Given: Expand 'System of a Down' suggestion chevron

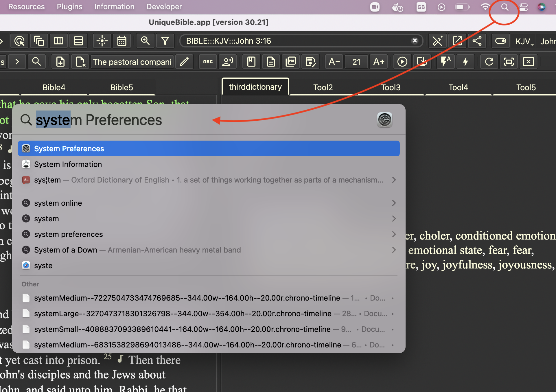Looking at the screenshot, I should pyautogui.click(x=394, y=250).
